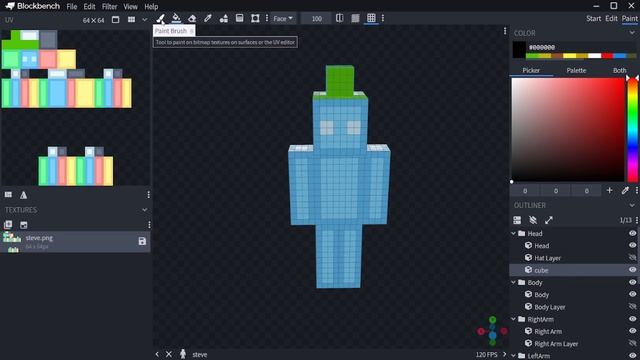Pick the green swatch in recent colors
This screenshot has height=360, width=640.
[533, 56]
